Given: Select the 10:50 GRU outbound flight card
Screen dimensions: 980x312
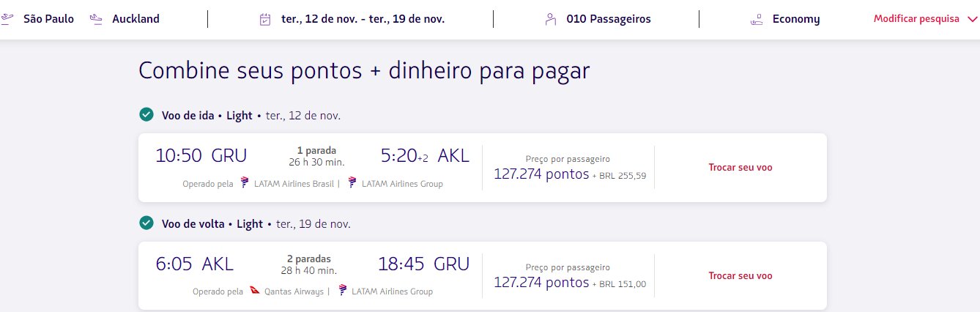Looking at the screenshot, I should pyautogui.click(x=483, y=168).
